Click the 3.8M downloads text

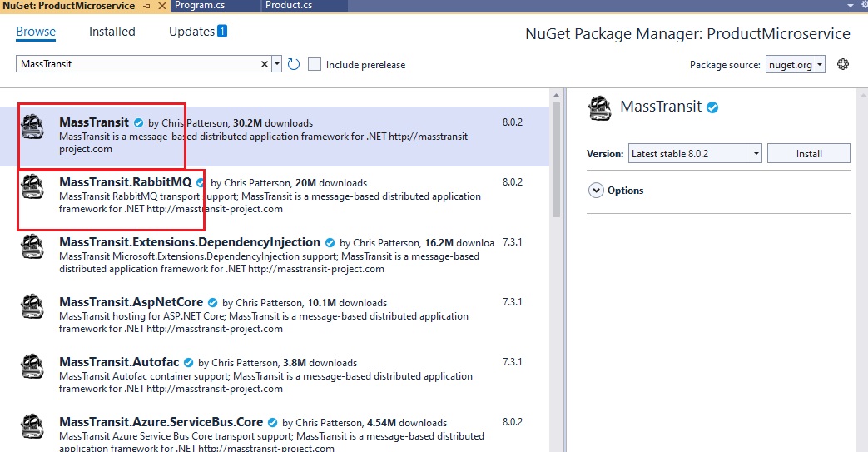320,363
